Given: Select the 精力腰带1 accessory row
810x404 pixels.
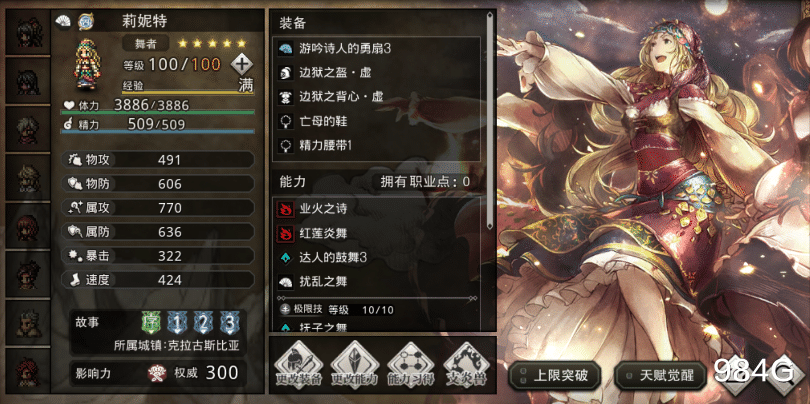Looking at the screenshot, I should coord(377,146).
